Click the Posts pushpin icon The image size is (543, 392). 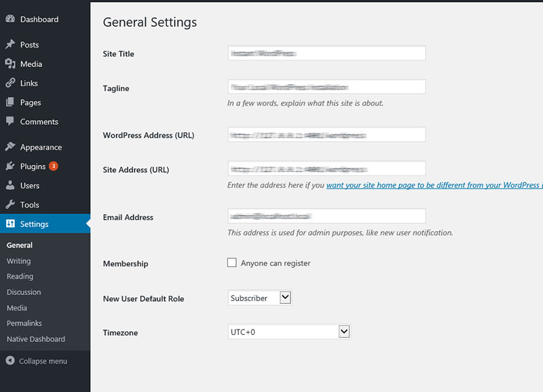(10, 44)
